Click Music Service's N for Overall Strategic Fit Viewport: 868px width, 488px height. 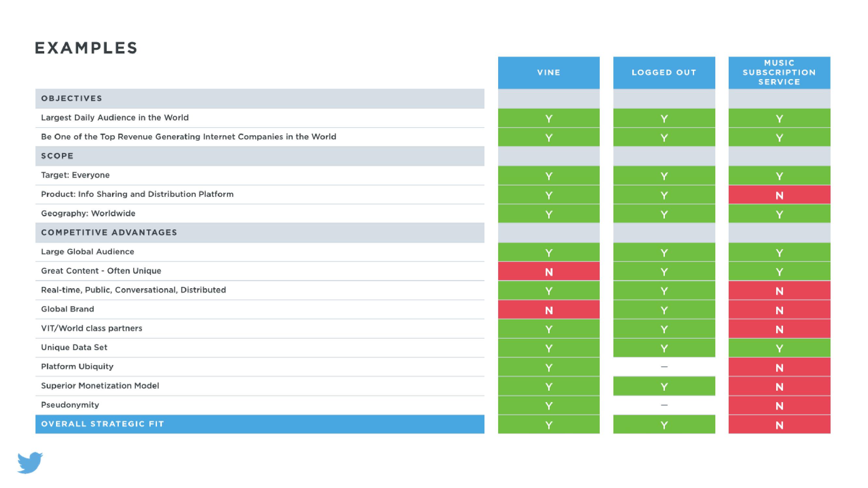tap(779, 425)
